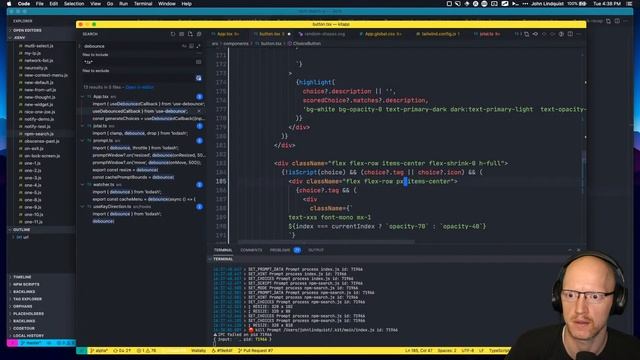Collapse prompt.ts search results group

(x=83, y=140)
